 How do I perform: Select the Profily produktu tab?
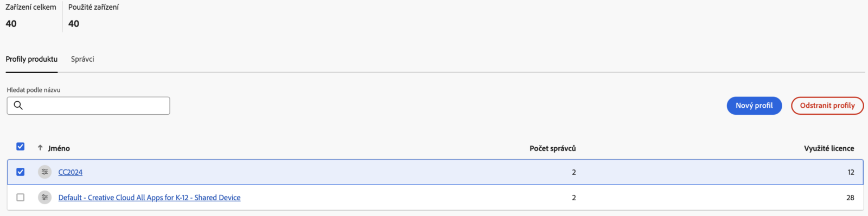[x=31, y=59]
